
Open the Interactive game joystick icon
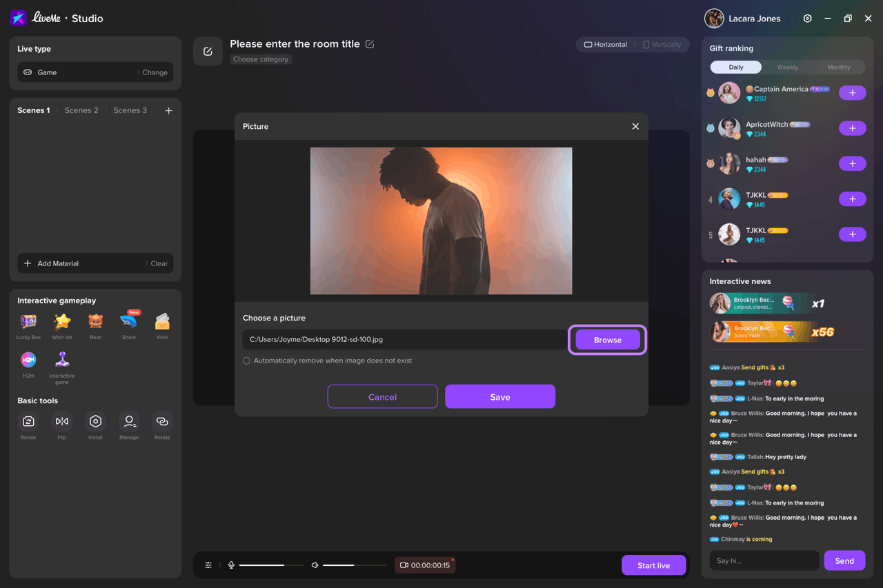pyautogui.click(x=61, y=360)
